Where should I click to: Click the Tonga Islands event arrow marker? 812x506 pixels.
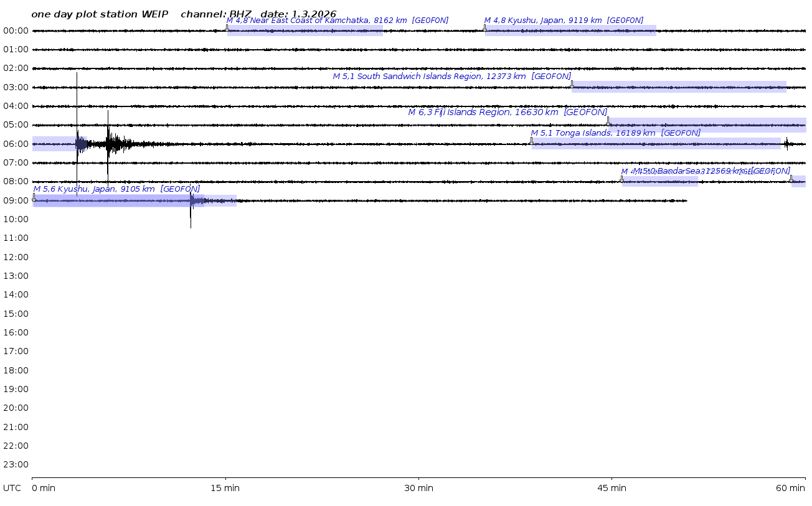click(531, 140)
